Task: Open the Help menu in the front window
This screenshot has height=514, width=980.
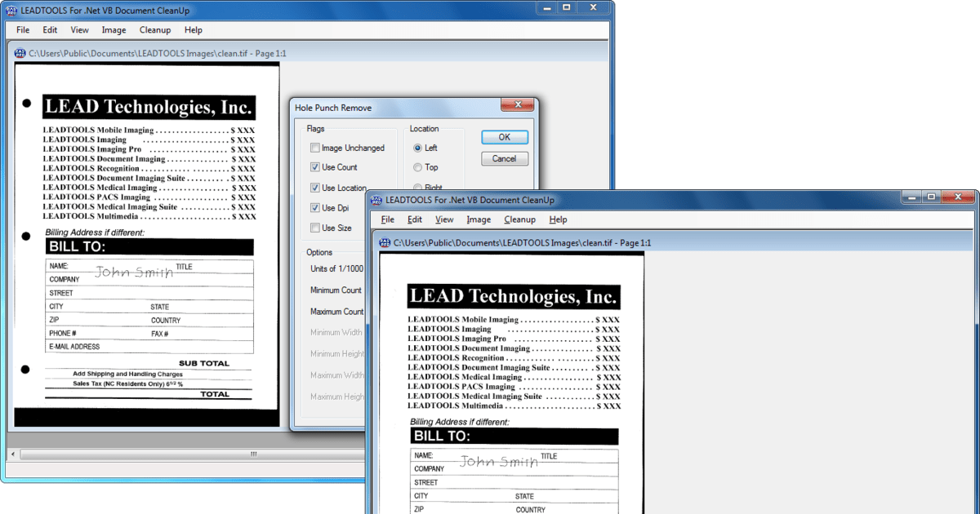Action: (559, 219)
